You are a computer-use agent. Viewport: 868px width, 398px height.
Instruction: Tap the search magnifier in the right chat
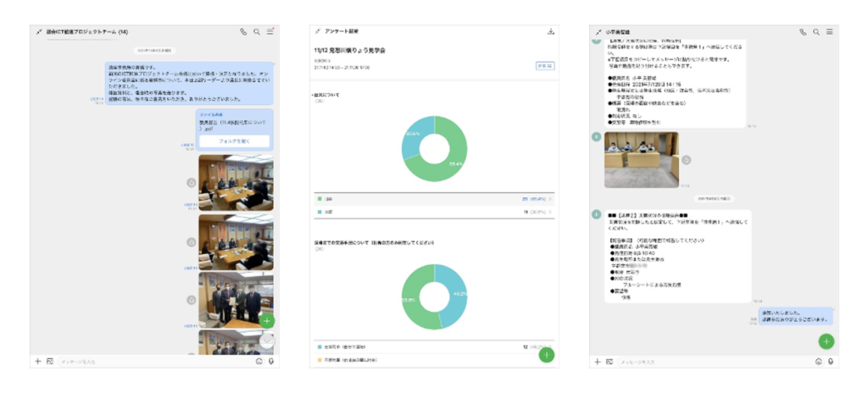click(816, 32)
